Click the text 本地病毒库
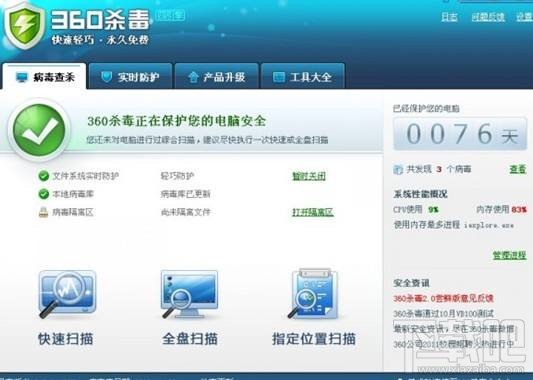This screenshot has width=533, height=380. point(73,194)
